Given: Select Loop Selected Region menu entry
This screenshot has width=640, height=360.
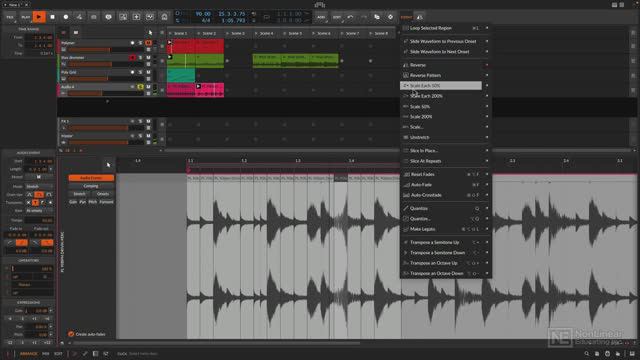Looking at the screenshot, I should 446,28.
